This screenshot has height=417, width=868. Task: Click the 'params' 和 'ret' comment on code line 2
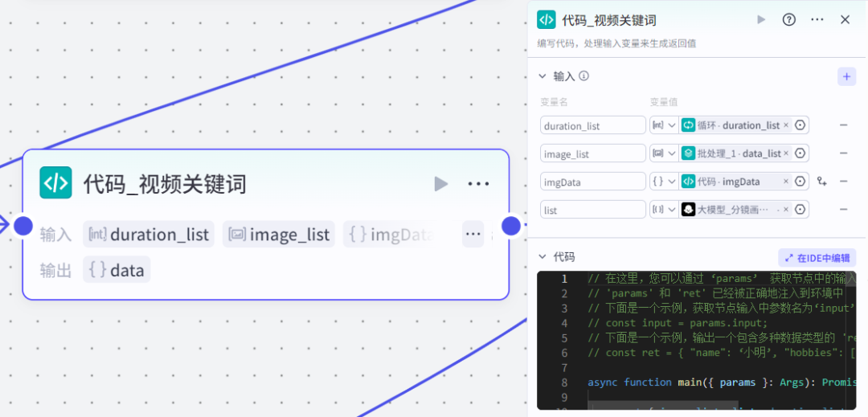coord(715,293)
